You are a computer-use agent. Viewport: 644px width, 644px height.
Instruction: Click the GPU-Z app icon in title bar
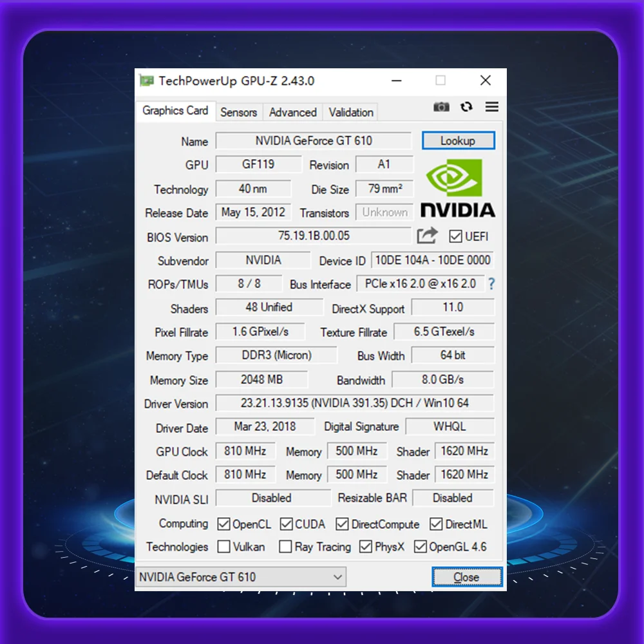click(147, 80)
